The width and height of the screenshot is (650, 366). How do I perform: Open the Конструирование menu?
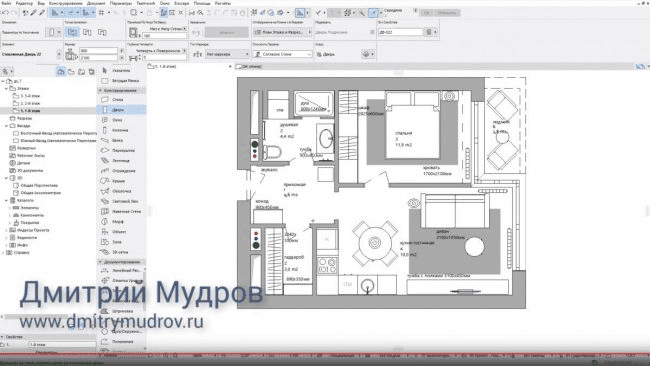pyautogui.click(x=66, y=3)
